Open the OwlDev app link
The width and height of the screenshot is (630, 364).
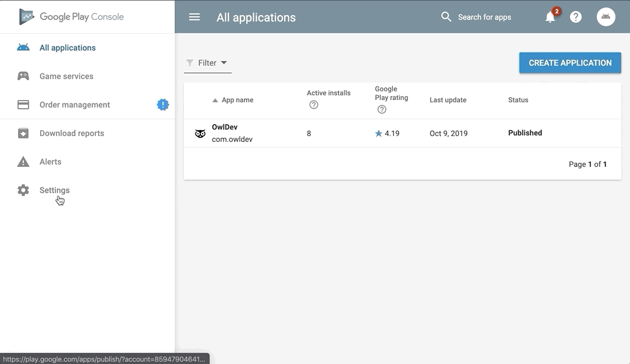coord(225,127)
